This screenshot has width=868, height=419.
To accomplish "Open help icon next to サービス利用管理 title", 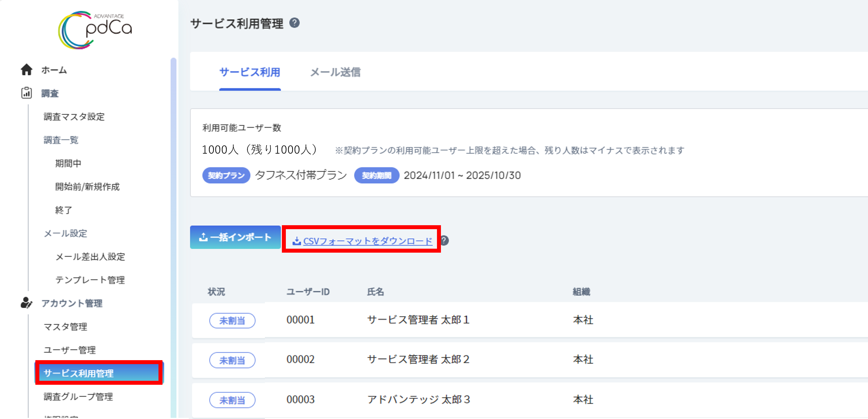I will (295, 23).
